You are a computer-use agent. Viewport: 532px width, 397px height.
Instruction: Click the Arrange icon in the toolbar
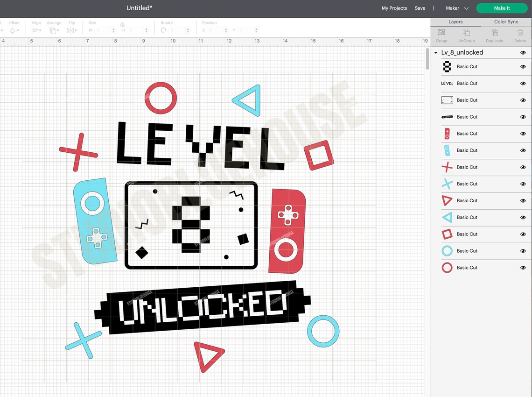coord(54,30)
